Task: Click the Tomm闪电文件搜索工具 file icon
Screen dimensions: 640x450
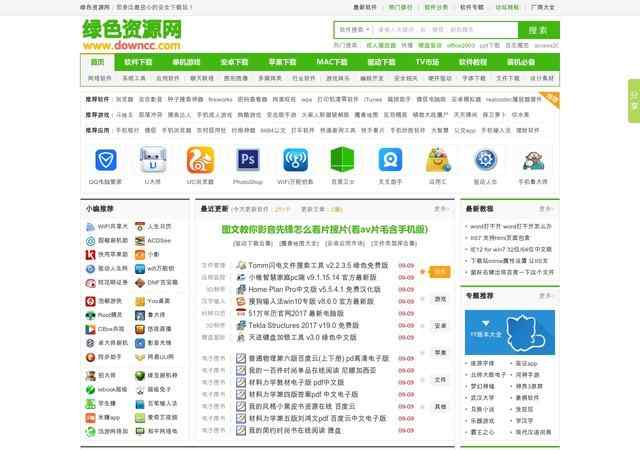Action: (x=241, y=265)
